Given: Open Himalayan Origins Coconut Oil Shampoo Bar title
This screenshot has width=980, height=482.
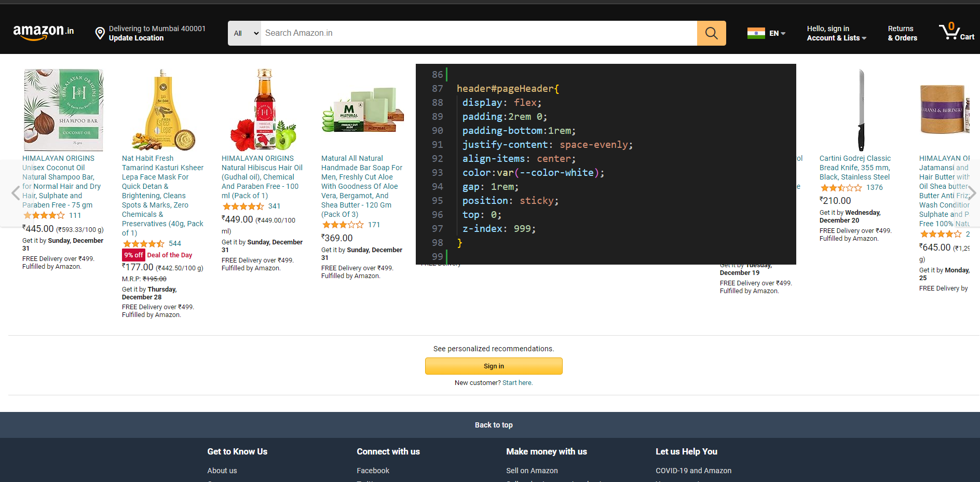Looking at the screenshot, I should [x=61, y=182].
